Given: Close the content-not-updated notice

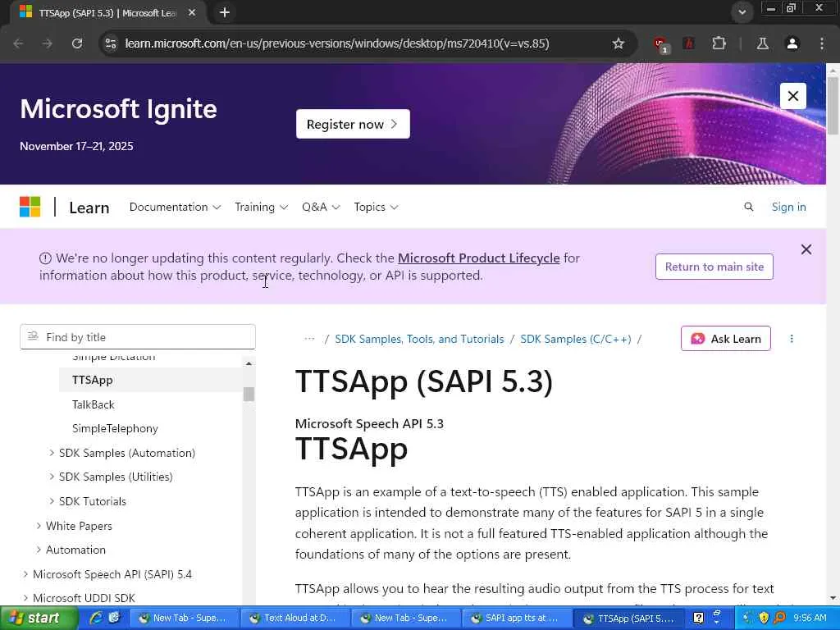Looking at the screenshot, I should tap(806, 249).
